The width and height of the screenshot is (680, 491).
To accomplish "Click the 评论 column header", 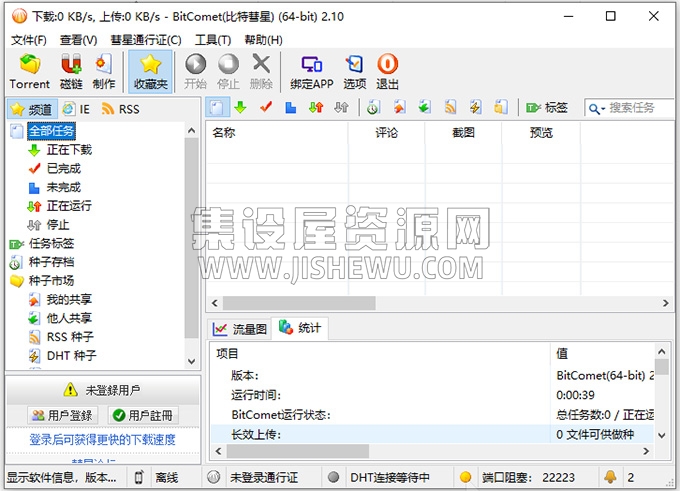I will tap(386, 133).
